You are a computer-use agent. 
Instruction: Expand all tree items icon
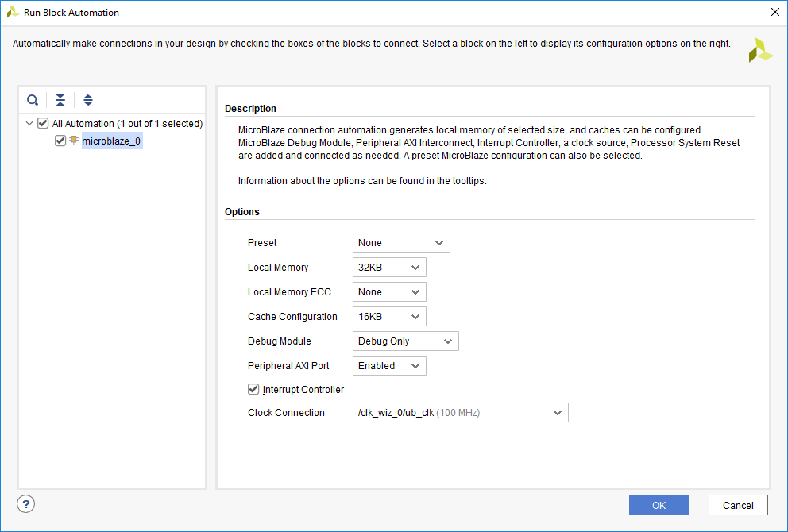[x=88, y=100]
